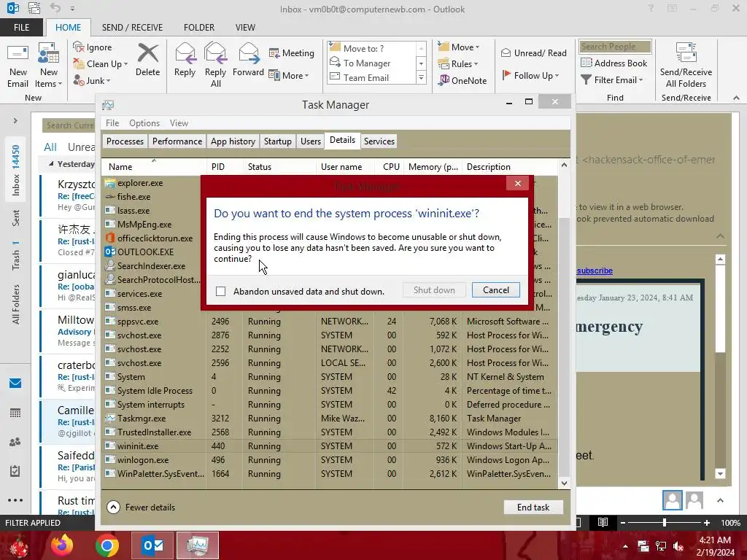The height and width of the screenshot is (560, 747).
Task: Open the Junk dropdown
Action: (92, 80)
